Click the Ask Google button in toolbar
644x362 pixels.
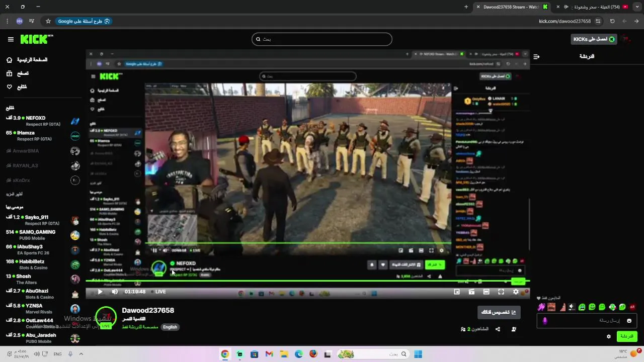[x=84, y=21]
